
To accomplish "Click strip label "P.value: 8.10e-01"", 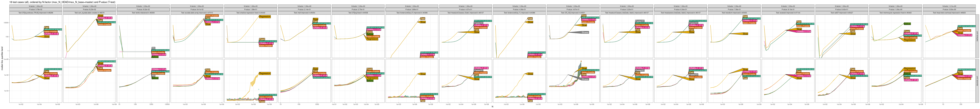I will point(788,10).
